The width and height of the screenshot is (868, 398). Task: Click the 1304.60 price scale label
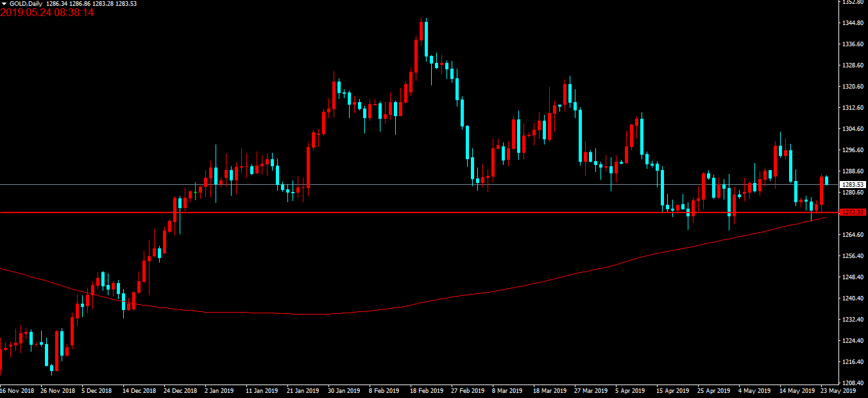[854, 129]
